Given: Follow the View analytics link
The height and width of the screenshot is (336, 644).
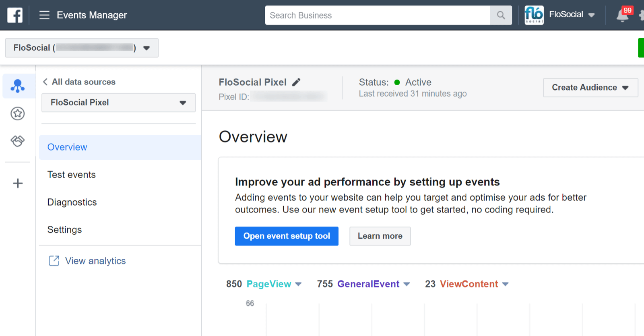Looking at the screenshot, I should click(x=95, y=261).
